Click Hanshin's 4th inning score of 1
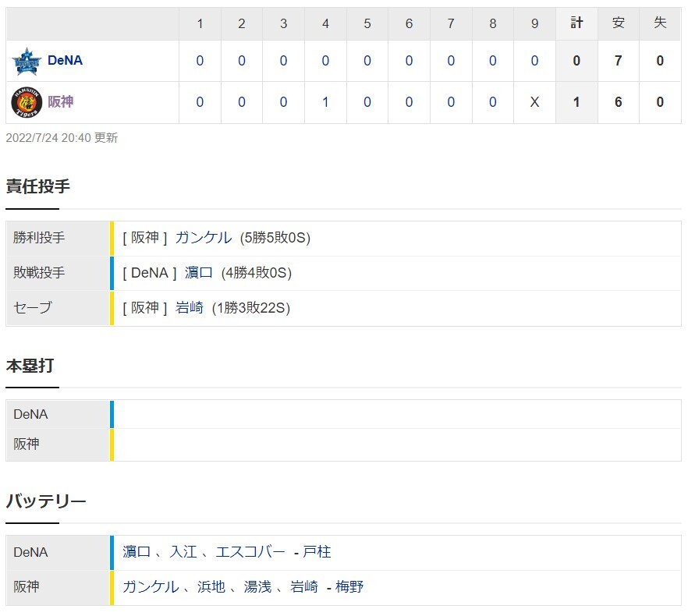The height and width of the screenshot is (616, 688). coord(325,102)
